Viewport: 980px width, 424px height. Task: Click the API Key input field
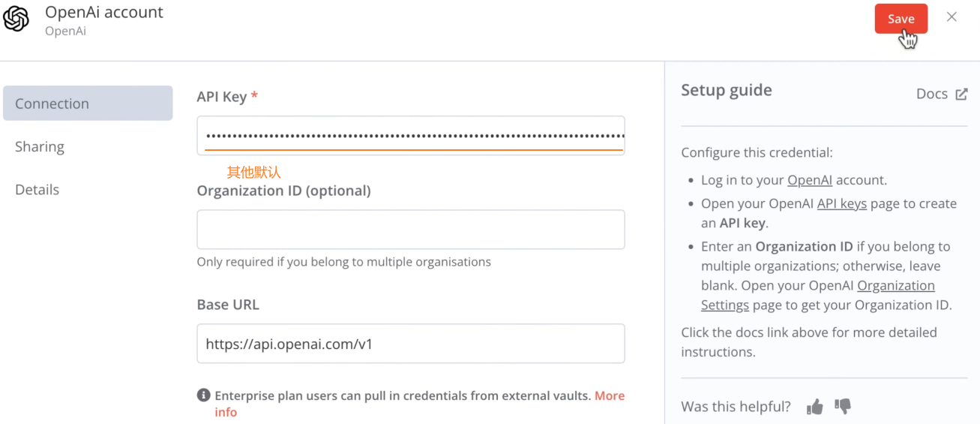coord(411,136)
